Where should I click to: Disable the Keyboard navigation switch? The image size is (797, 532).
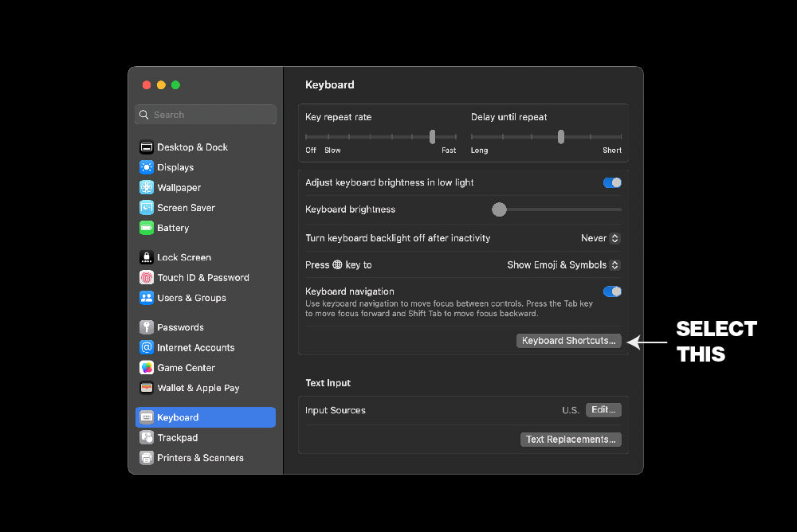(612, 291)
